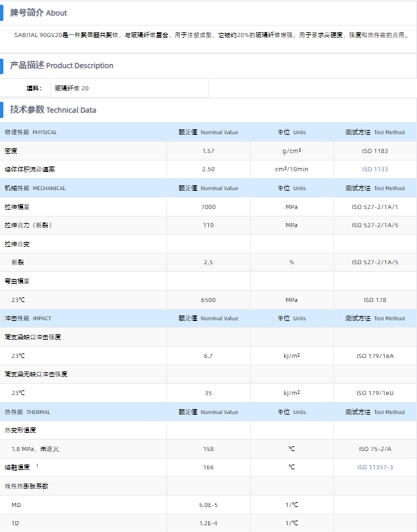Select the ISO 527-2/1A/1 test method
Screen dimensions: 417x532
(x=375, y=207)
